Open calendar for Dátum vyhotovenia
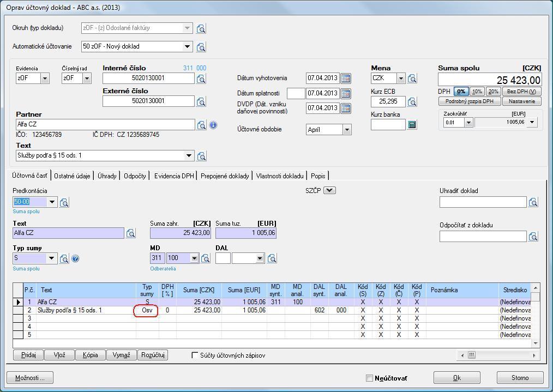 [x=346, y=79]
